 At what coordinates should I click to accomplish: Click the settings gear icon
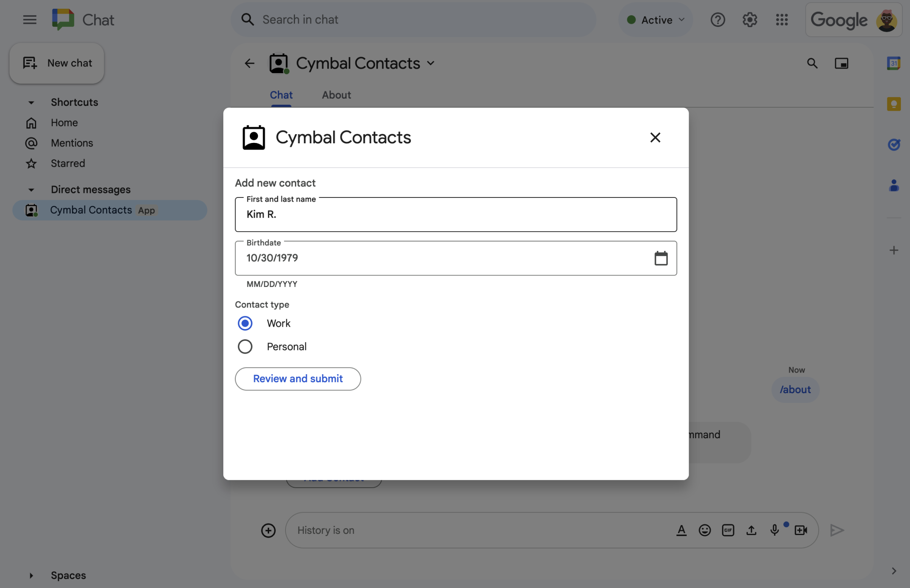[x=750, y=19]
